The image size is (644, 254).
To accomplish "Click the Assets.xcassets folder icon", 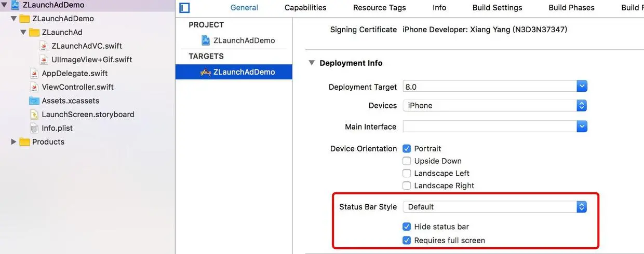I will click(34, 101).
